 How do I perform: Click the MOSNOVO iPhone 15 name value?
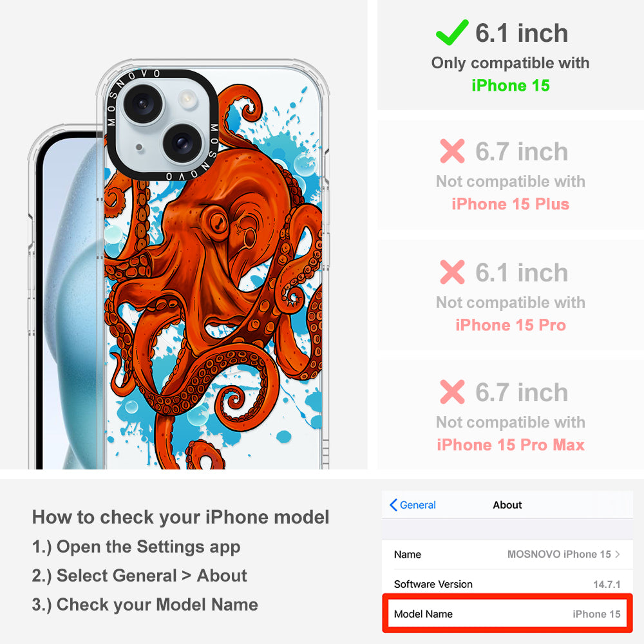(559, 554)
